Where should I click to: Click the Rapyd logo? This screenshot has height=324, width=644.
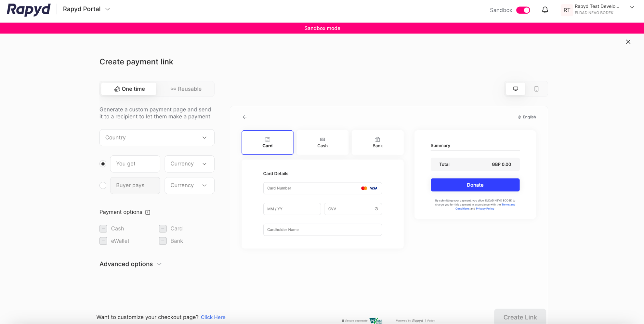click(x=28, y=9)
